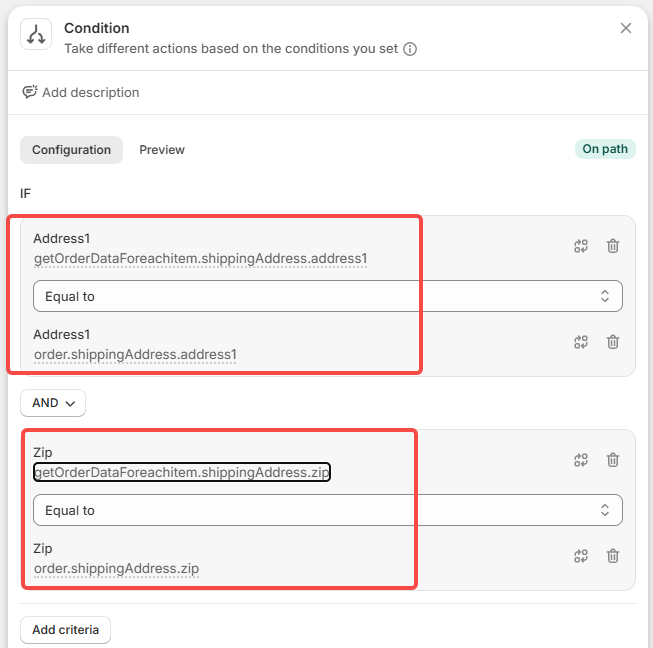Delete the order.shippingAddress.zip row
The image size is (653, 648).
[x=613, y=556]
